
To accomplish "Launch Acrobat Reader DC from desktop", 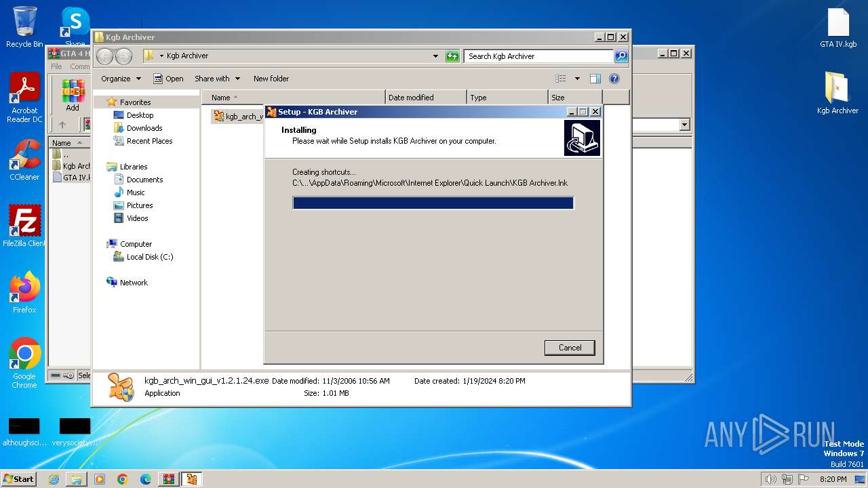I will (x=24, y=98).
